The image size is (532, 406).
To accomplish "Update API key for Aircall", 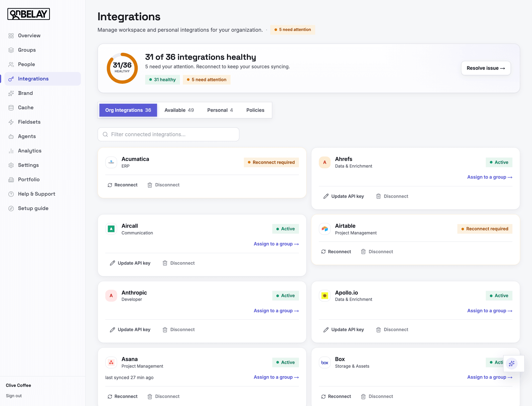I will [x=130, y=263].
